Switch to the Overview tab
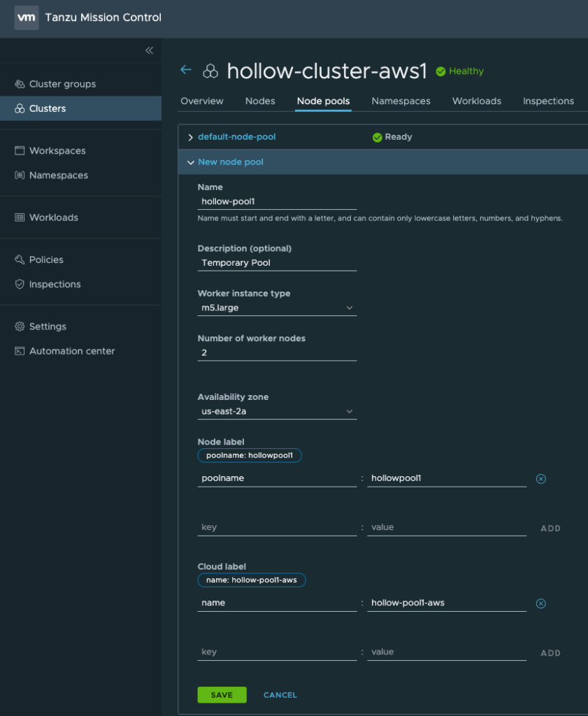 (x=202, y=101)
